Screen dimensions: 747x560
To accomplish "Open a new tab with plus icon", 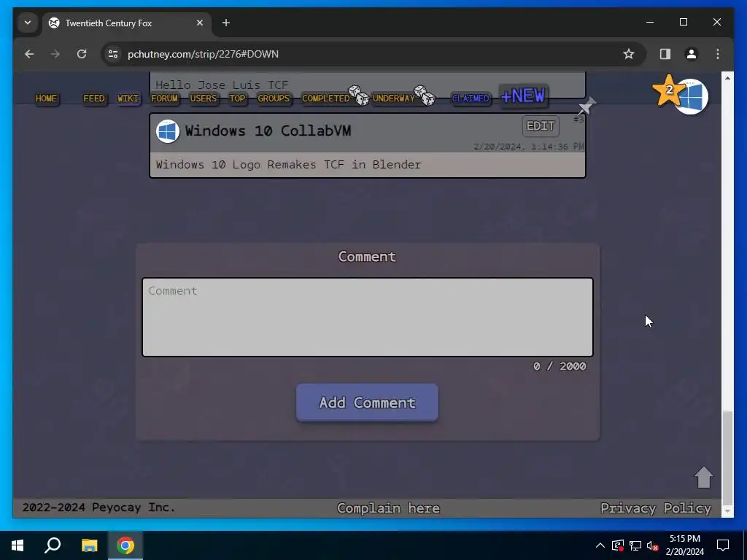I will click(226, 23).
